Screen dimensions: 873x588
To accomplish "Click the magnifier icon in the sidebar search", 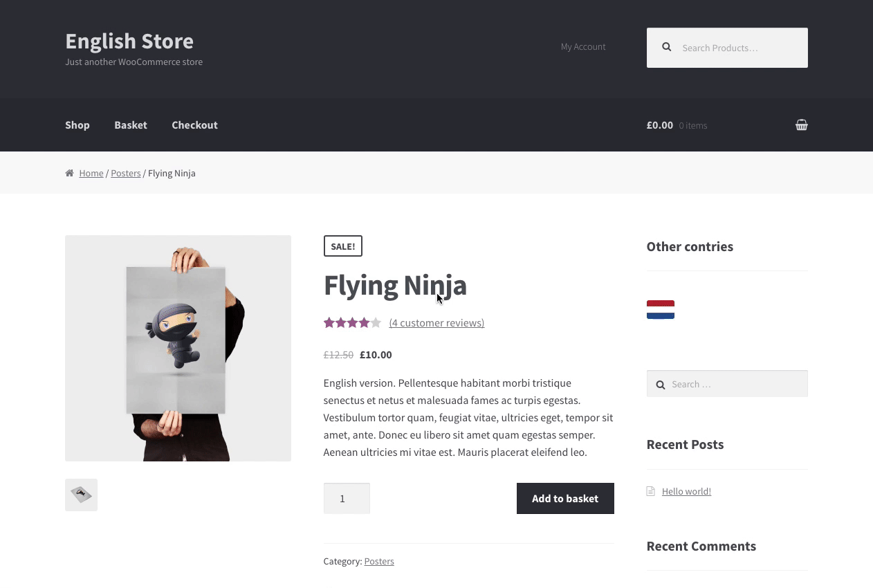I will click(x=661, y=384).
